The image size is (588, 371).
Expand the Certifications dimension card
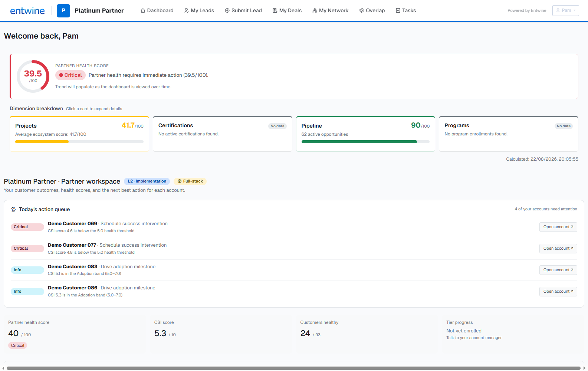[223, 134]
